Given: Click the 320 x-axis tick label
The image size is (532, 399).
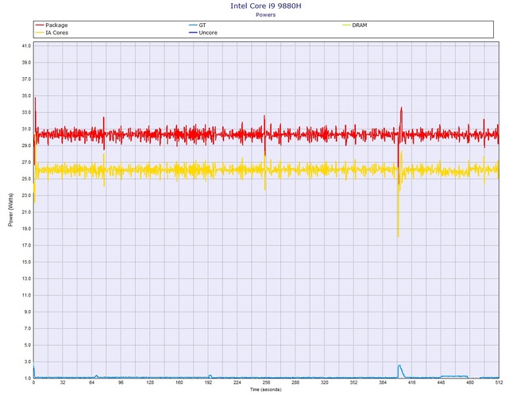Looking at the screenshot, I should point(325,382).
